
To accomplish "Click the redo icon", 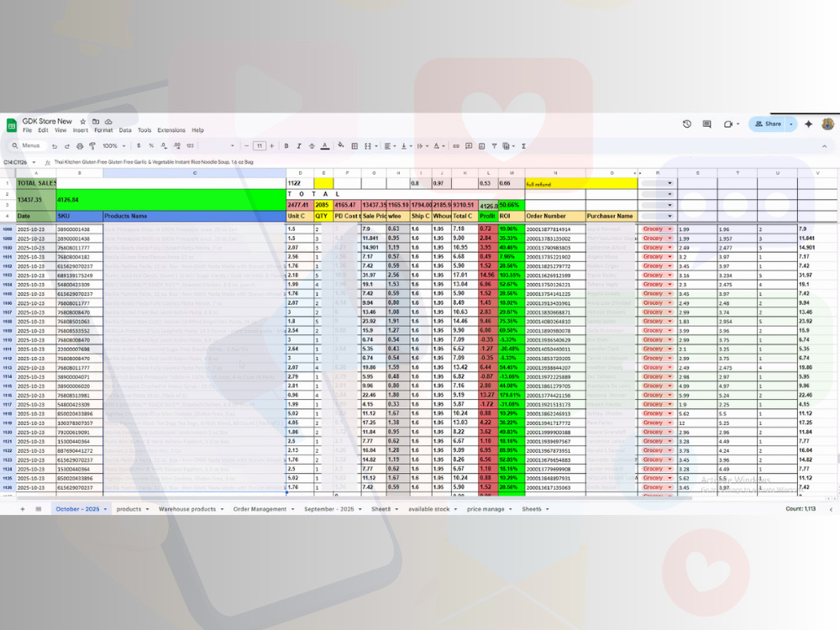I will point(67,145).
